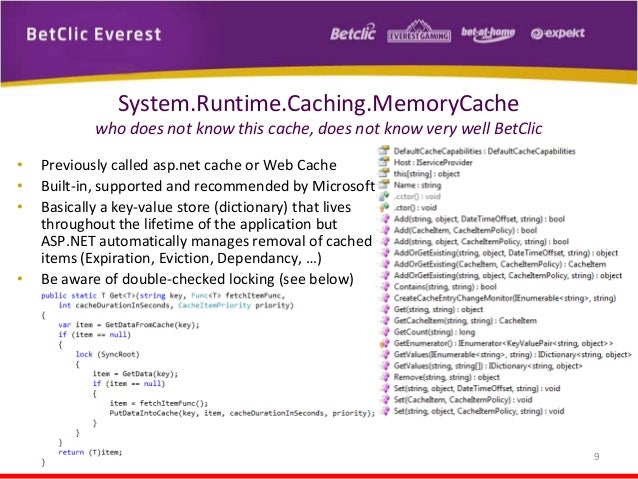638x479 pixels.
Task: Click the method icon beside Add(CacheItem, CacheItemPolicy)
Action: (385, 230)
